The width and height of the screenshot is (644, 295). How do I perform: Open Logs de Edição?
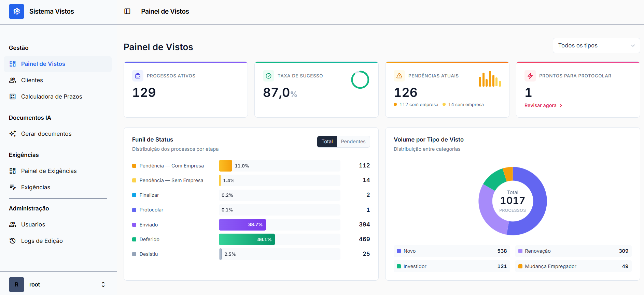point(58,241)
